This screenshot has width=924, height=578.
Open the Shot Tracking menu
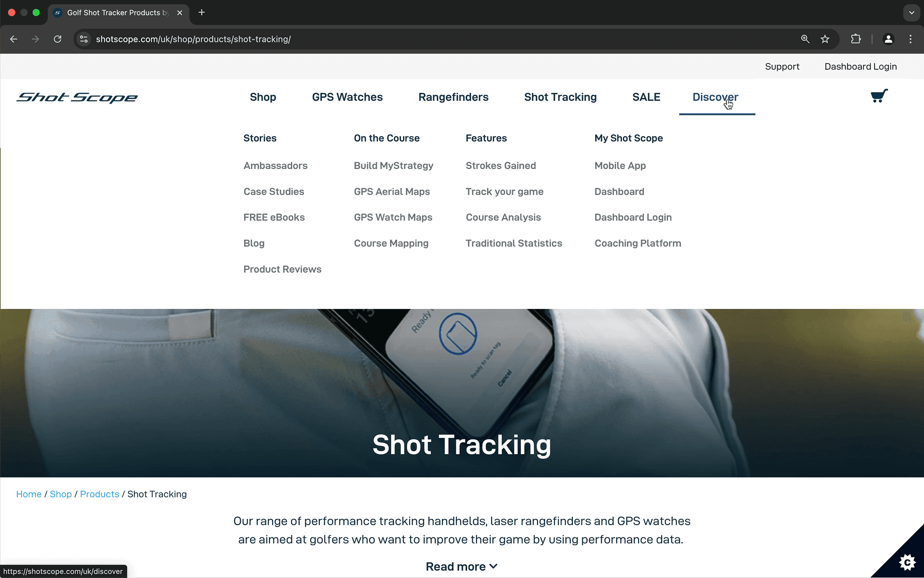click(x=561, y=97)
